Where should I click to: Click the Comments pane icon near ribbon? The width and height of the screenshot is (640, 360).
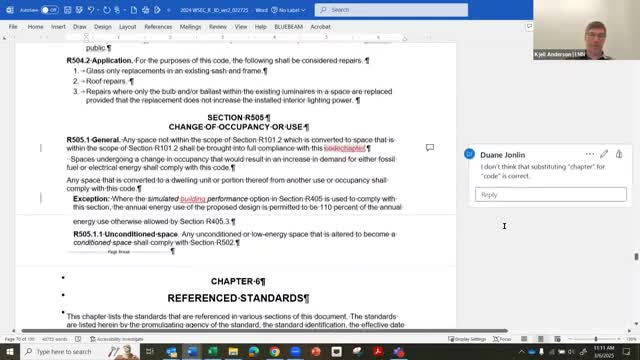pyautogui.click(x=529, y=27)
